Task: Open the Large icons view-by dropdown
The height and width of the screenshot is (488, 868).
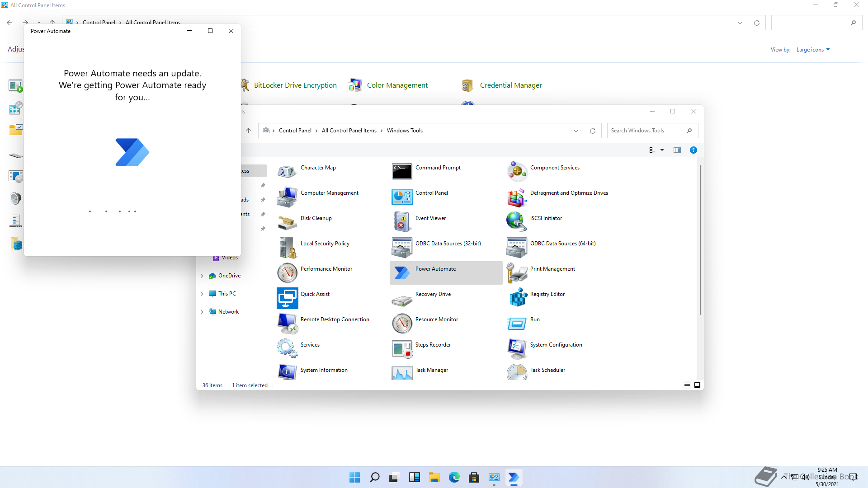Action: pyautogui.click(x=813, y=50)
